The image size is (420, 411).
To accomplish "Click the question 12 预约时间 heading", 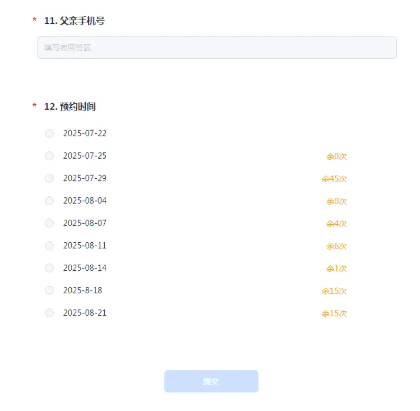I will (x=70, y=107).
